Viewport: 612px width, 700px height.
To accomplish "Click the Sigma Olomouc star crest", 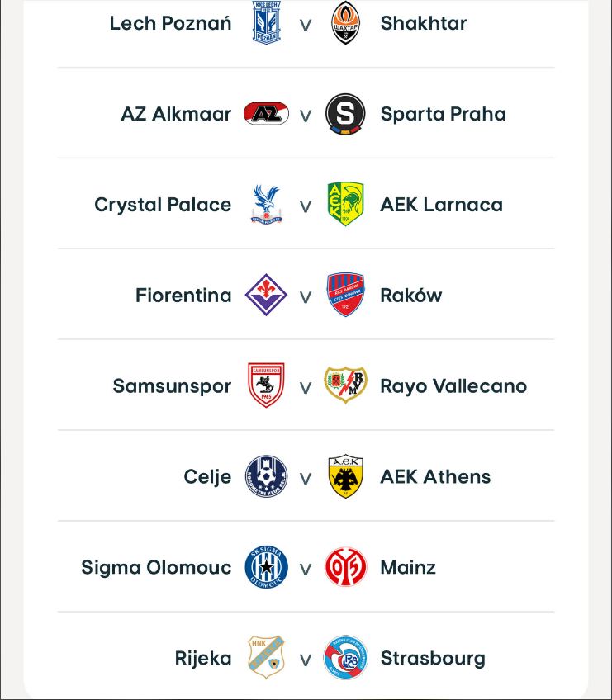I will pyautogui.click(x=266, y=567).
